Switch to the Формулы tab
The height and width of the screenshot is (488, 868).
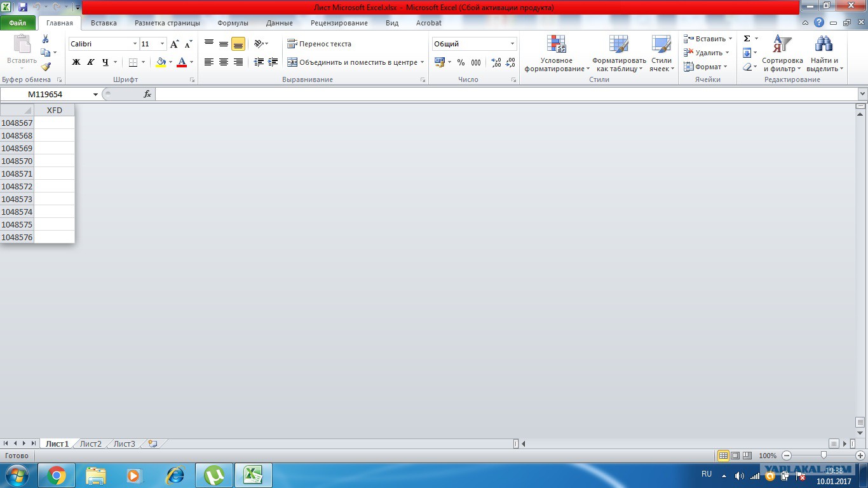pyautogui.click(x=233, y=23)
